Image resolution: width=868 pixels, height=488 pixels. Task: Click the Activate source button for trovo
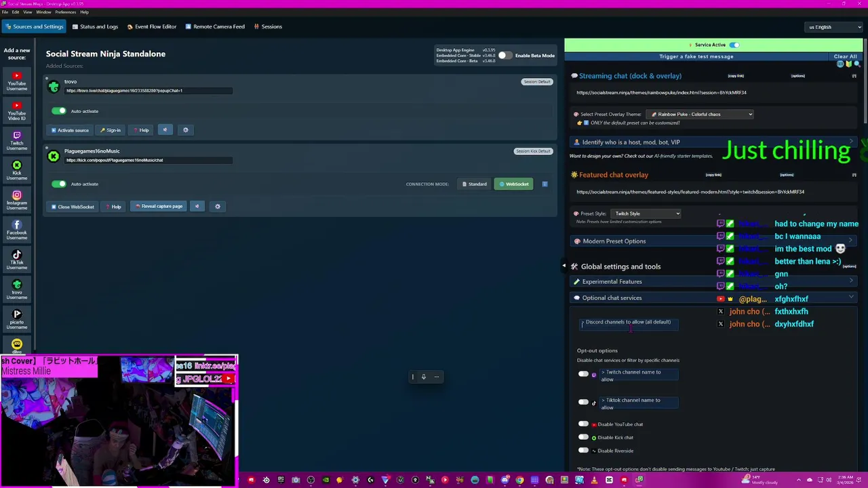coord(70,130)
